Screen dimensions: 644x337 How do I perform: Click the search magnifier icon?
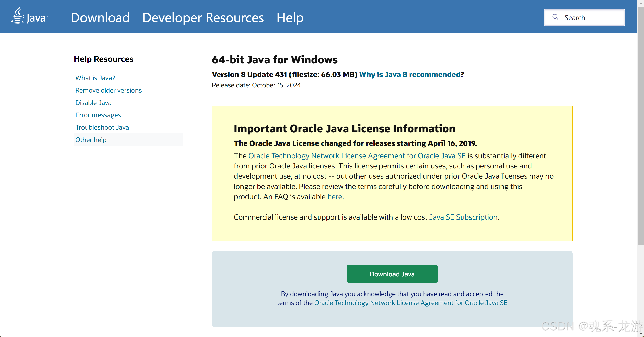click(555, 17)
